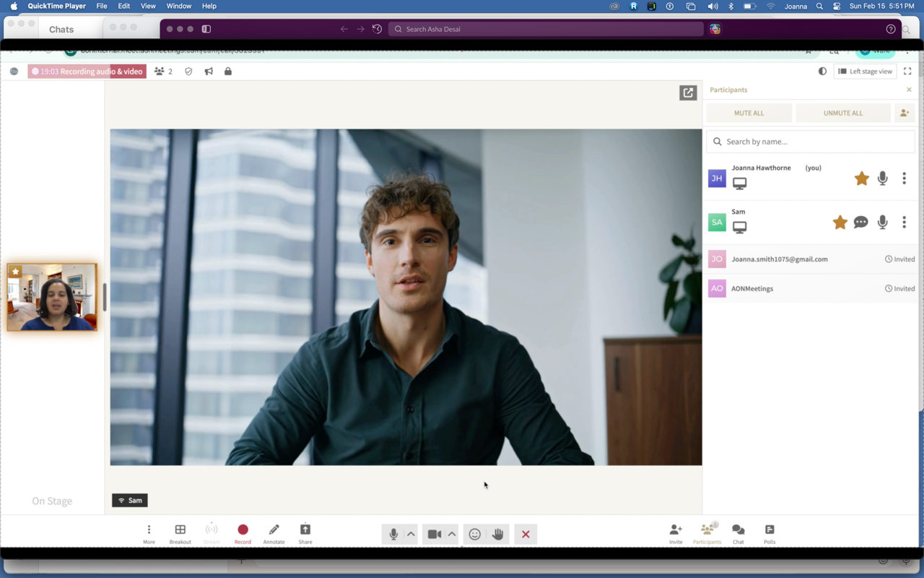Open Sam's three-dot participant menu
The width and height of the screenshot is (924, 578).
(904, 222)
